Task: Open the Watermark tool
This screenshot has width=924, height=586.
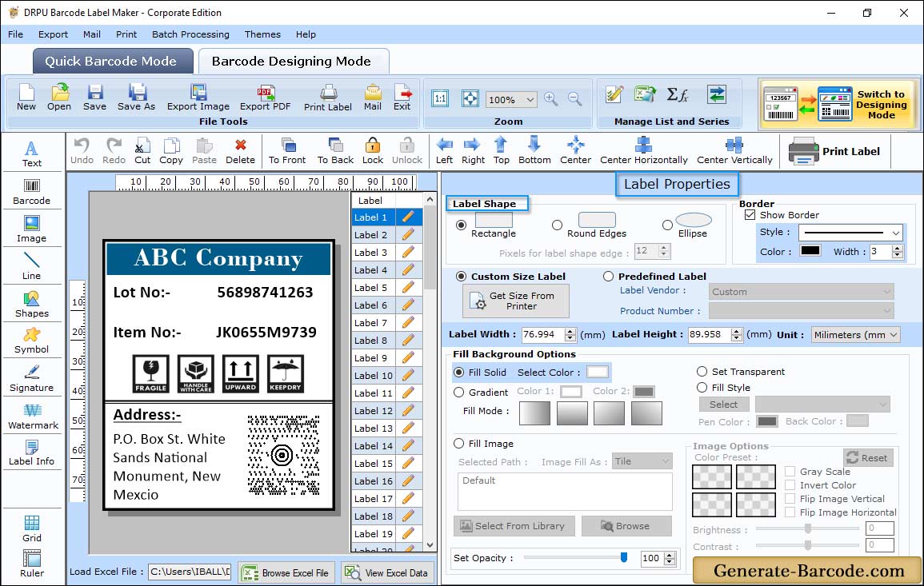Action: (33, 416)
